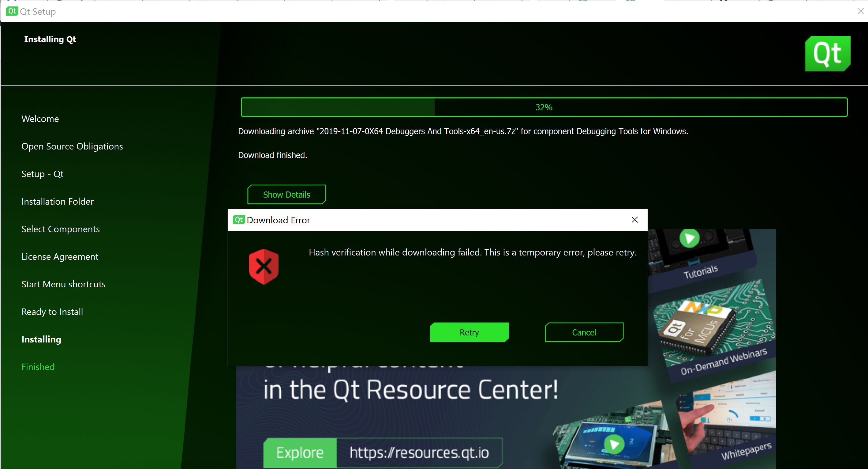This screenshot has width=868, height=469.
Task: Cancel the Download Error dialog
Action: (x=584, y=332)
